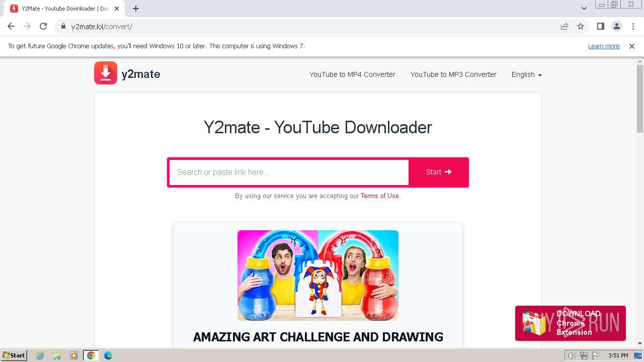Open the Windows Start menu
This screenshot has height=362, width=644.
tap(14, 355)
